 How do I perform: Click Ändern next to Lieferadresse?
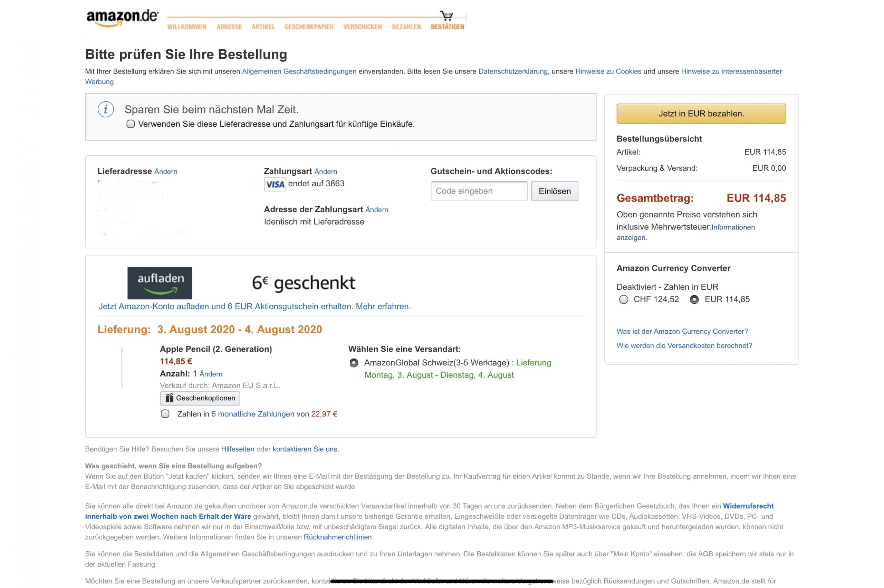[x=165, y=172]
